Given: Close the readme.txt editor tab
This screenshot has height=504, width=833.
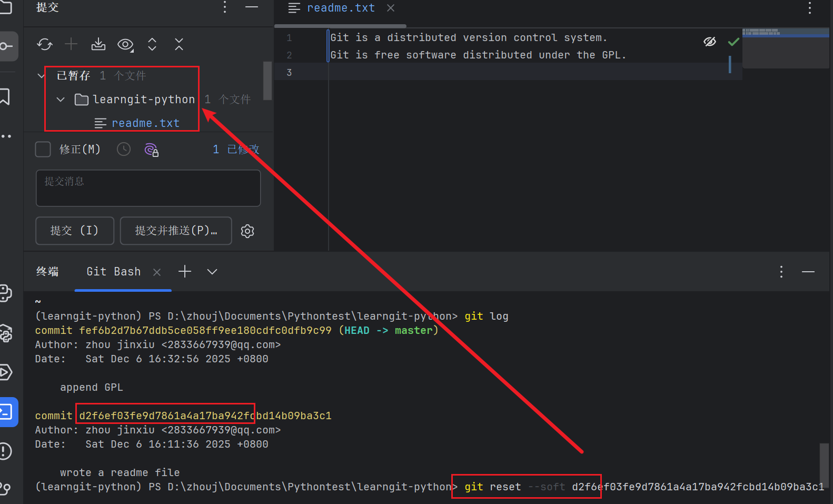Looking at the screenshot, I should (391, 8).
